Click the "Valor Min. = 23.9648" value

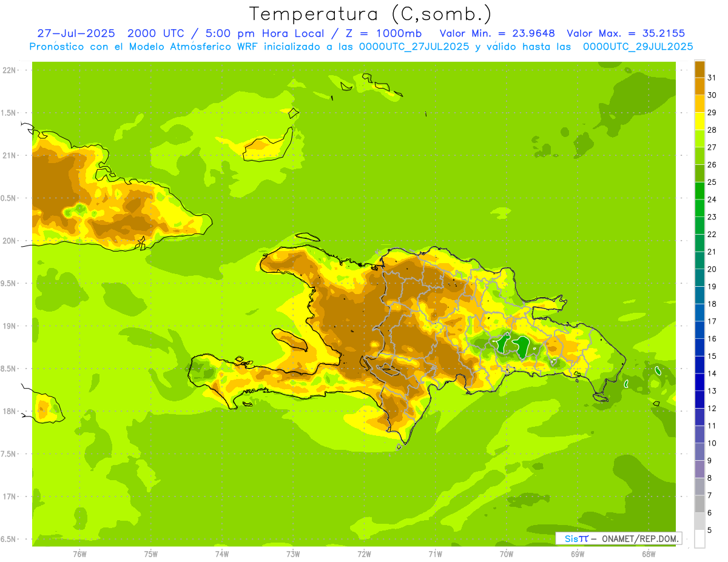pos(497,33)
